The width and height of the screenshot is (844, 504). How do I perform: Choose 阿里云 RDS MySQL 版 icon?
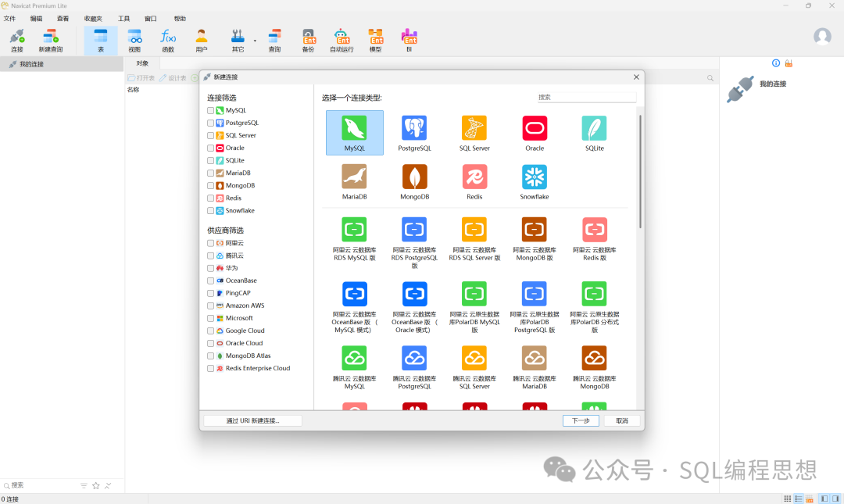point(354,231)
